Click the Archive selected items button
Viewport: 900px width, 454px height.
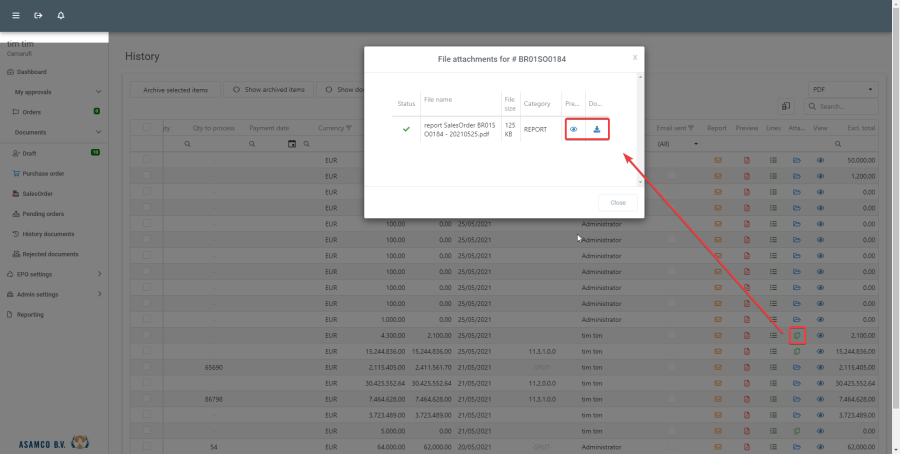point(175,90)
